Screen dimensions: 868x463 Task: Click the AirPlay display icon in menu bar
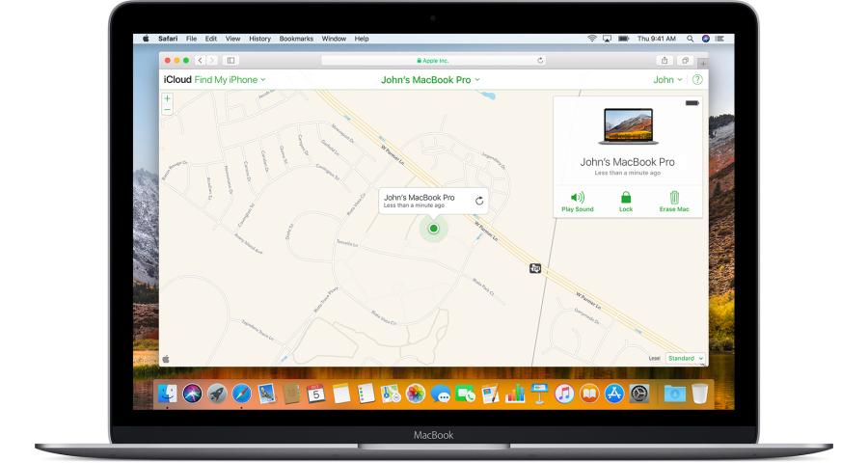point(608,39)
